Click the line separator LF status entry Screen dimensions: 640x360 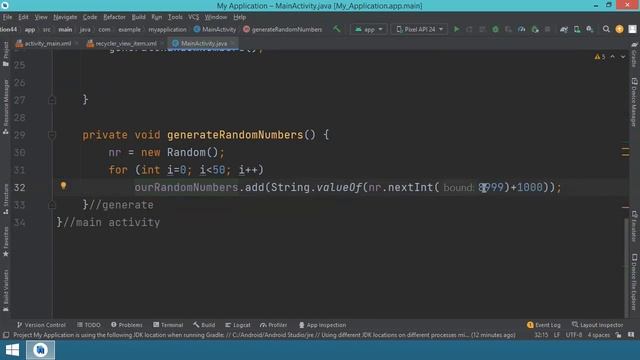[557, 335]
